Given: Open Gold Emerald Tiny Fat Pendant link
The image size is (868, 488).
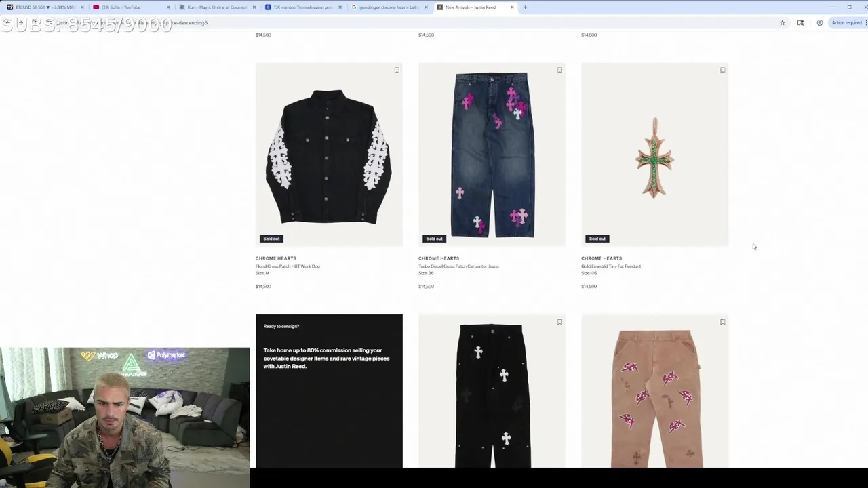Looking at the screenshot, I should (x=611, y=266).
